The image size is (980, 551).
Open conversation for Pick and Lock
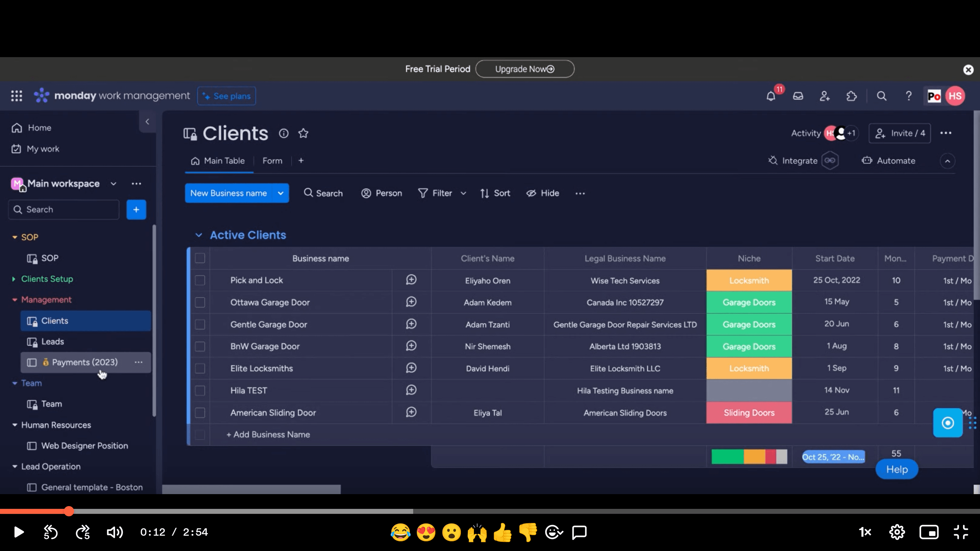pyautogui.click(x=411, y=280)
